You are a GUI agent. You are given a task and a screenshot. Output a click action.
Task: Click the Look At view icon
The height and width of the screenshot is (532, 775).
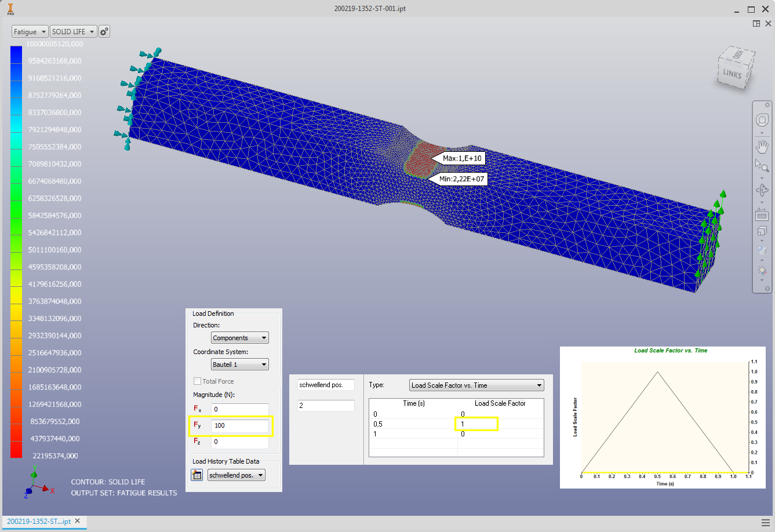[762, 214]
